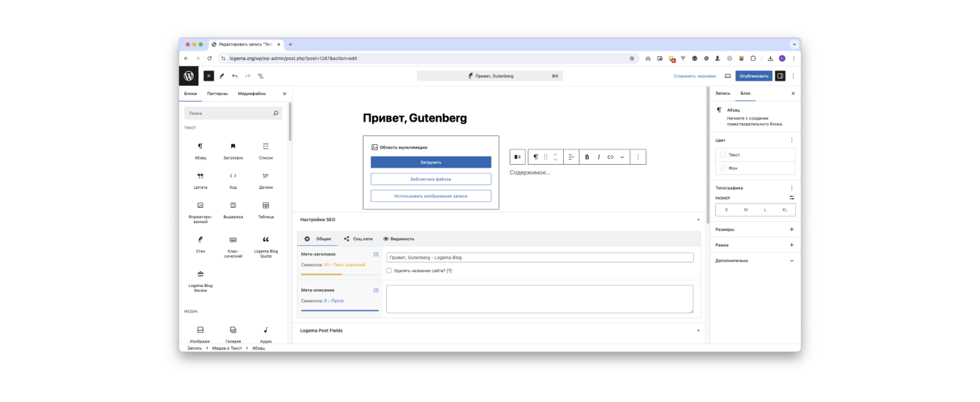This screenshot has height=402, width=980.
Task: Insert the Детали details block
Action: 265,180
